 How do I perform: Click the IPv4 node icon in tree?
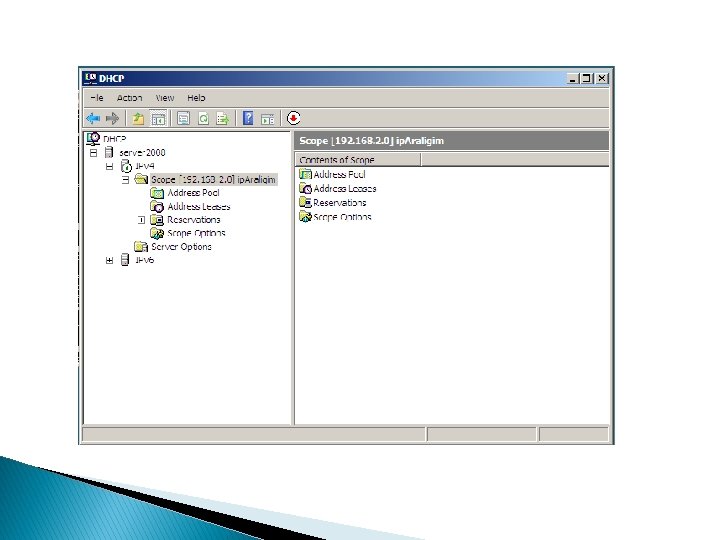pyautogui.click(x=126, y=166)
